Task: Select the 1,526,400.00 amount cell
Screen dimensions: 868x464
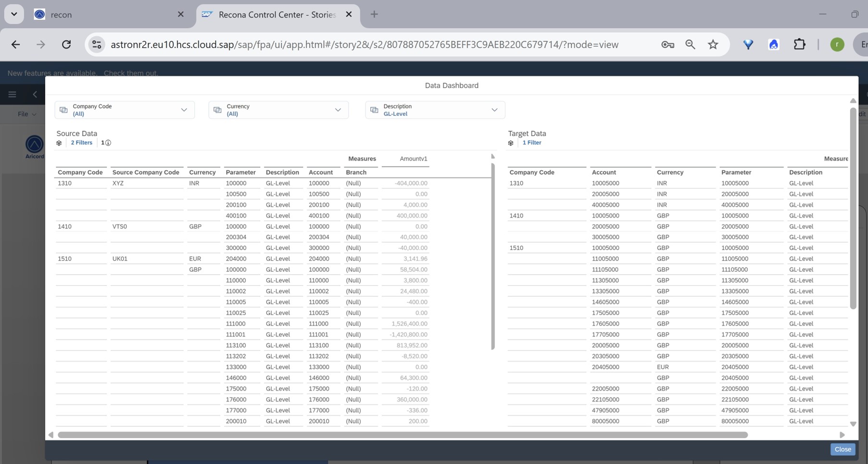Action: point(405,324)
